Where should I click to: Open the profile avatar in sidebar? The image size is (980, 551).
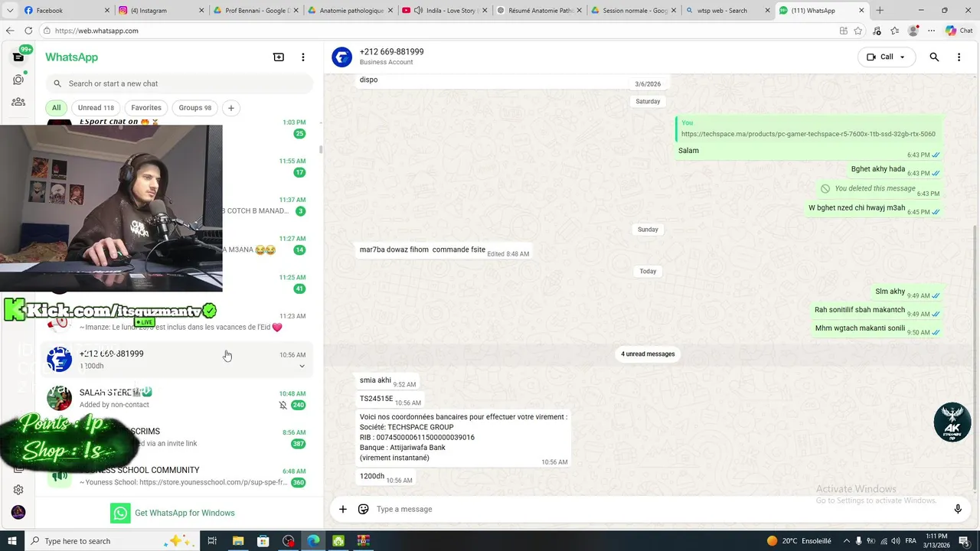(18, 512)
